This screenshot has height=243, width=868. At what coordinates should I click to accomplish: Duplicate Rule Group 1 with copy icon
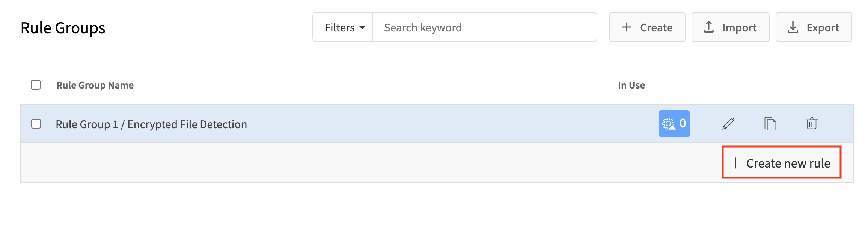click(770, 124)
